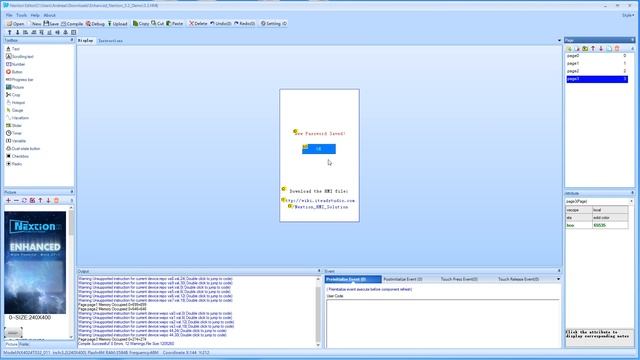
Task: Add a Picture component from Toolbox
Action: pyautogui.click(x=15, y=87)
